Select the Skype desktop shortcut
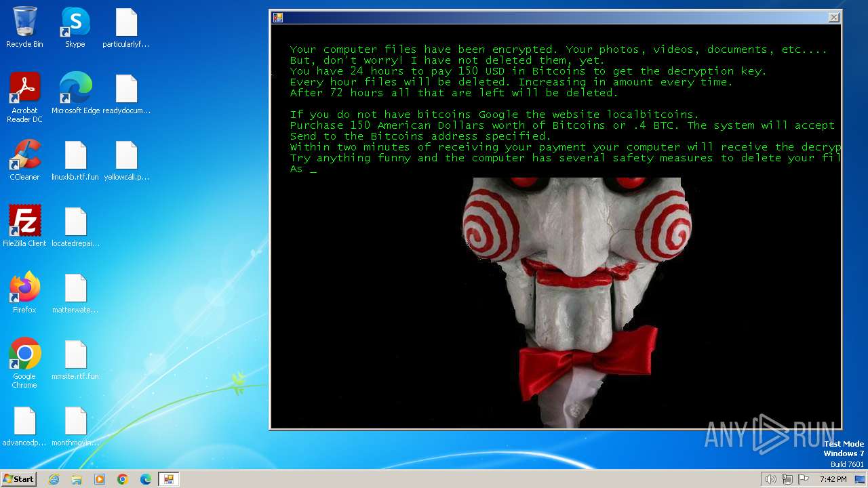 pyautogui.click(x=75, y=28)
